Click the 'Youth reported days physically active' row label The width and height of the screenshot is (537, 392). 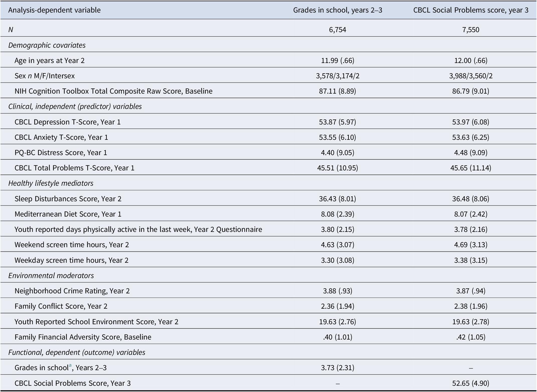[138, 229]
